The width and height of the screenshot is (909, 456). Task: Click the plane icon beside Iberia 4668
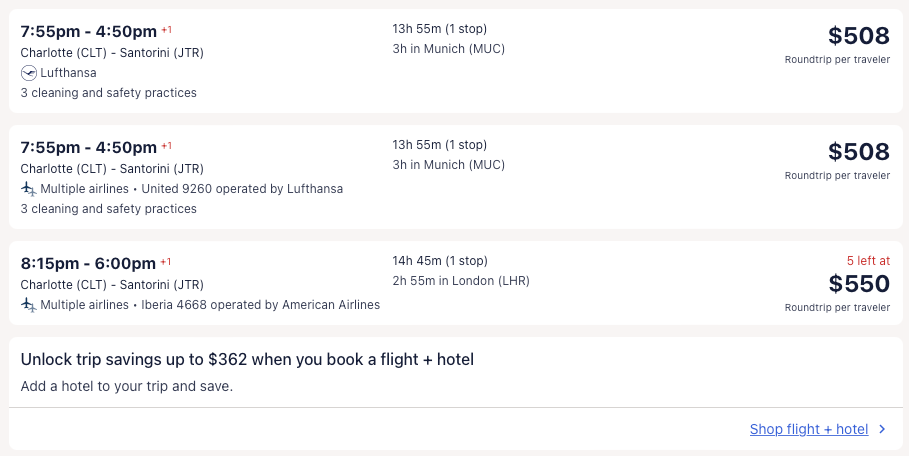click(28, 304)
